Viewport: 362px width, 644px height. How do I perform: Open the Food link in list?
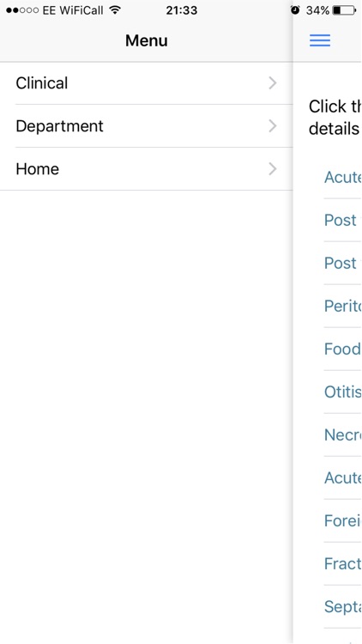pyautogui.click(x=342, y=349)
